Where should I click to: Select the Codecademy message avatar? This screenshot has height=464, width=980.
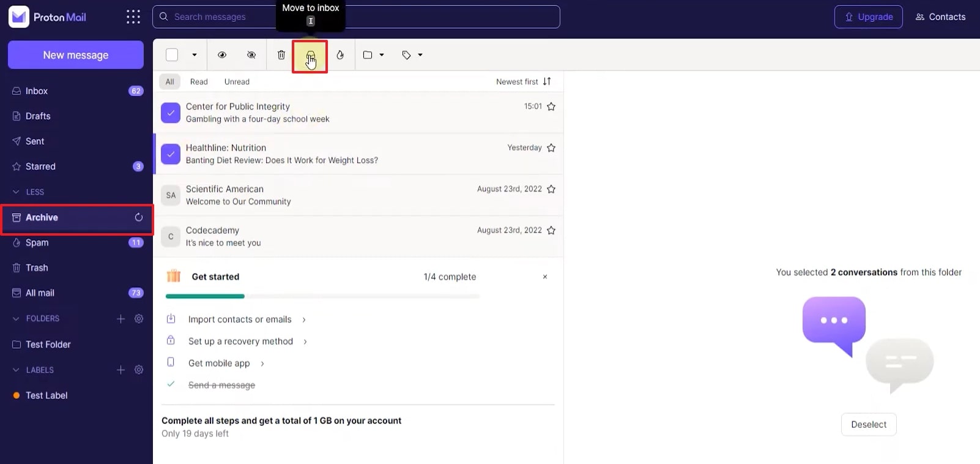(x=171, y=236)
